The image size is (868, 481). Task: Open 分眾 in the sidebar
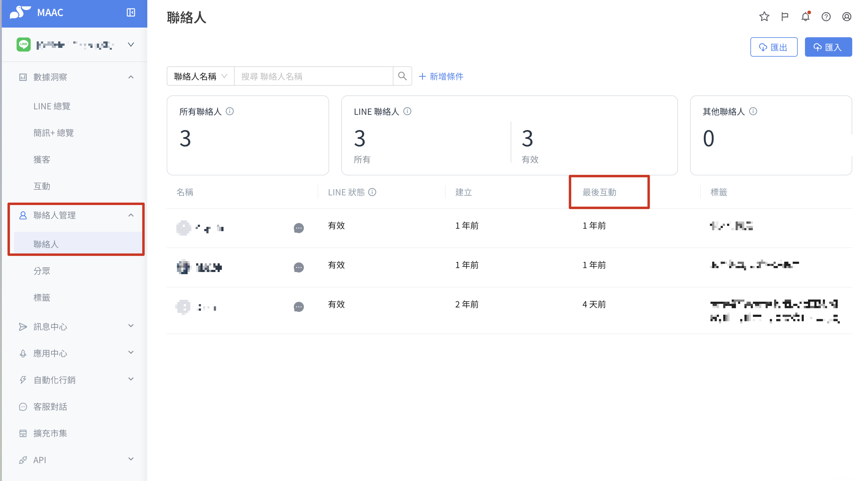[x=42, y=271]
